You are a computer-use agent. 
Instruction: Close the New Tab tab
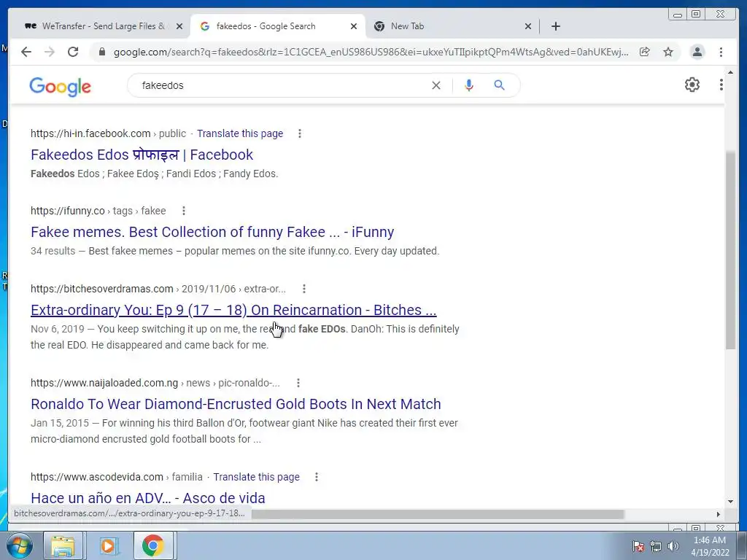(528, 26)
